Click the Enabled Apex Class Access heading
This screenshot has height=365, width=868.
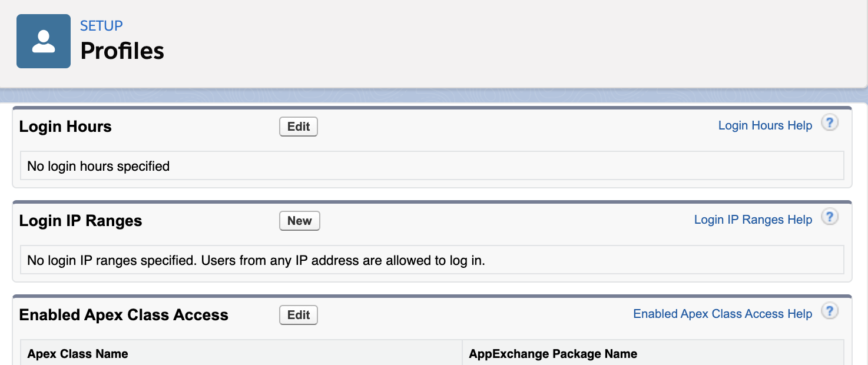[124, 315]
